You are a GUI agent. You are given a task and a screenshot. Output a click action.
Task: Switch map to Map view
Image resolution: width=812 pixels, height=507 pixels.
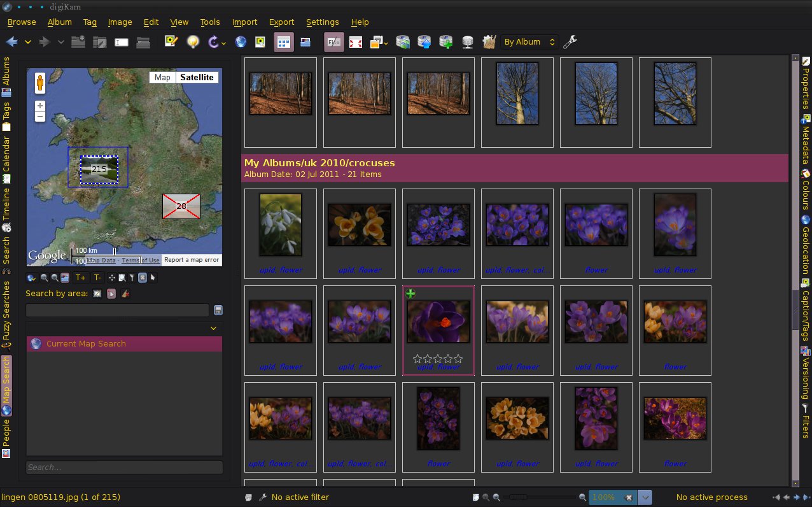click(162, 78)
